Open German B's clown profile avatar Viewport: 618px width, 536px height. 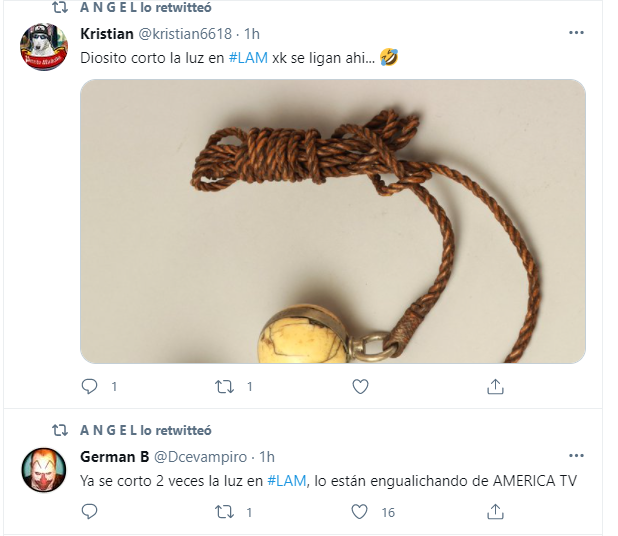click(44, 470)
